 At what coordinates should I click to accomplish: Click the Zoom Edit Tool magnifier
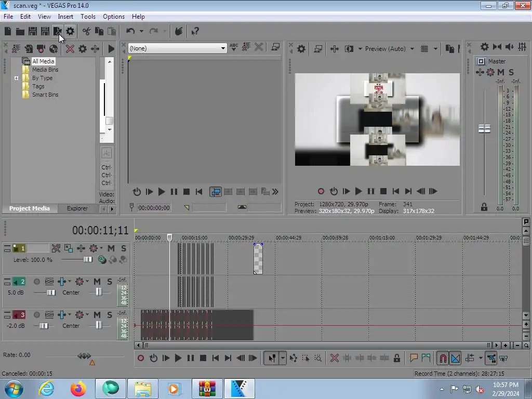318,358
